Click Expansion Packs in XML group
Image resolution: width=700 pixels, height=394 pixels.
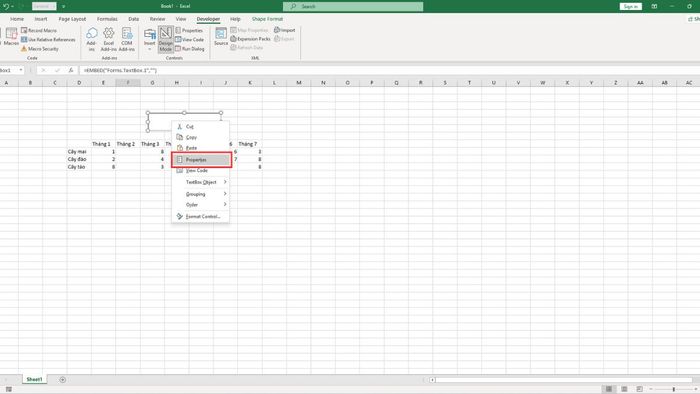tap(250, 39)
